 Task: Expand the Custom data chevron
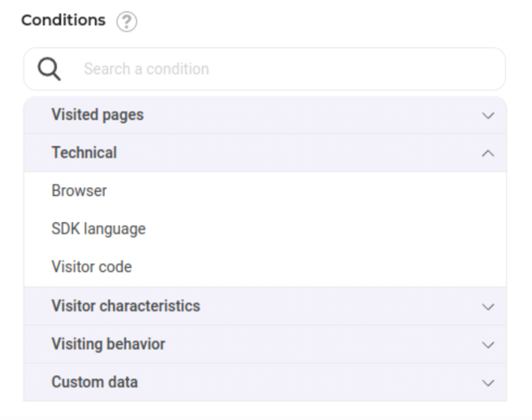point(488,383)
